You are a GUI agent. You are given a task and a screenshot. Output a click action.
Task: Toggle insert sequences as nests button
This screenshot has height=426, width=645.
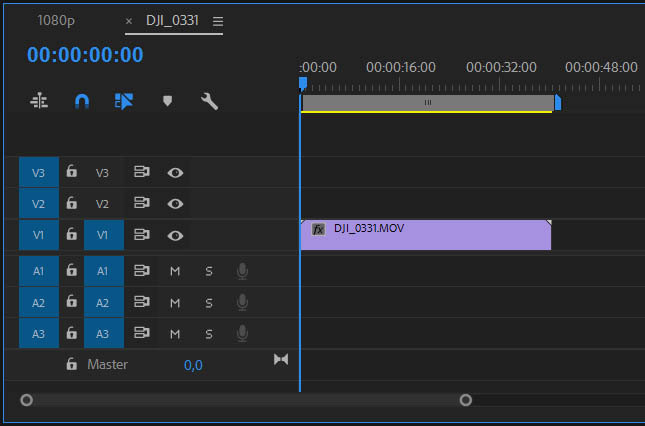[39, 101]
